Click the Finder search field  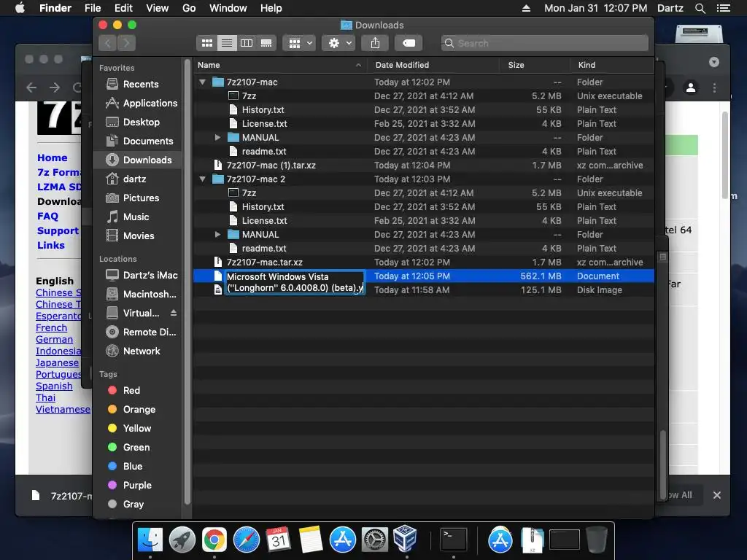pos(544,43)
